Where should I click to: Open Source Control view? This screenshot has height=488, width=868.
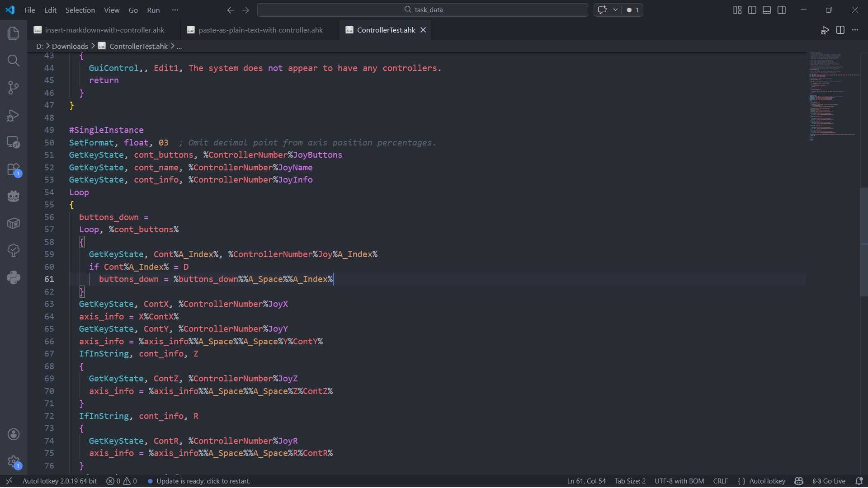[14, 88]
